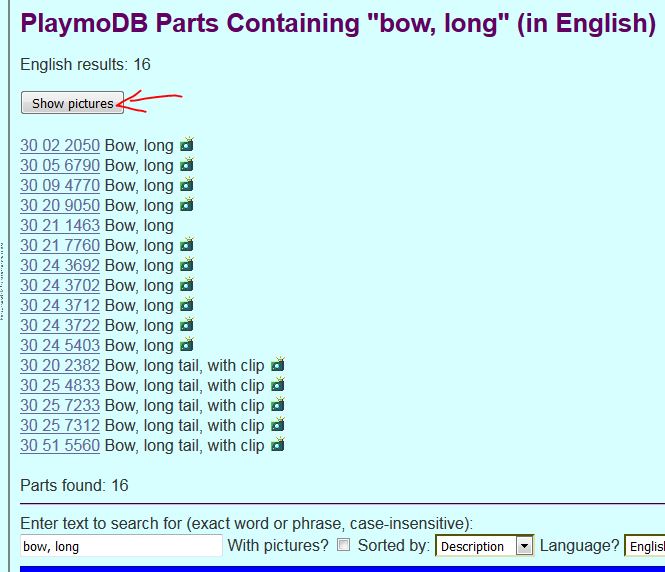The image size is (665, 572).
Task: Open part link 30 25 7233
Action: tap(60, 405)
